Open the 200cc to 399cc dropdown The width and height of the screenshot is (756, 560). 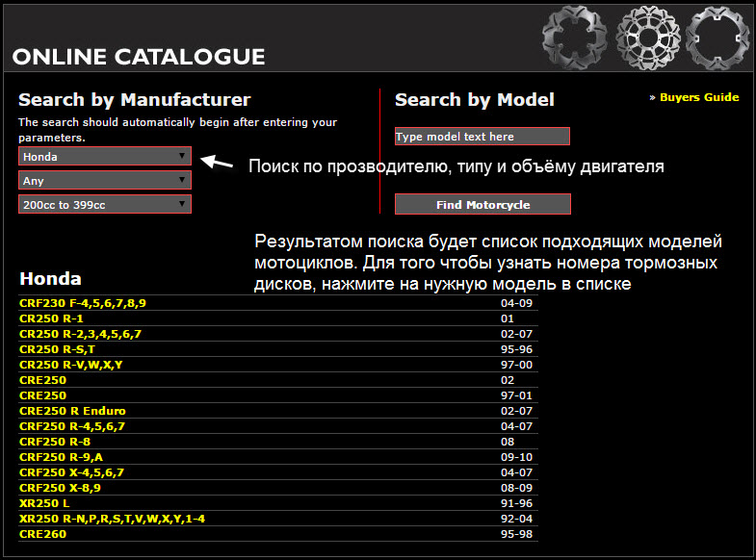105,205
